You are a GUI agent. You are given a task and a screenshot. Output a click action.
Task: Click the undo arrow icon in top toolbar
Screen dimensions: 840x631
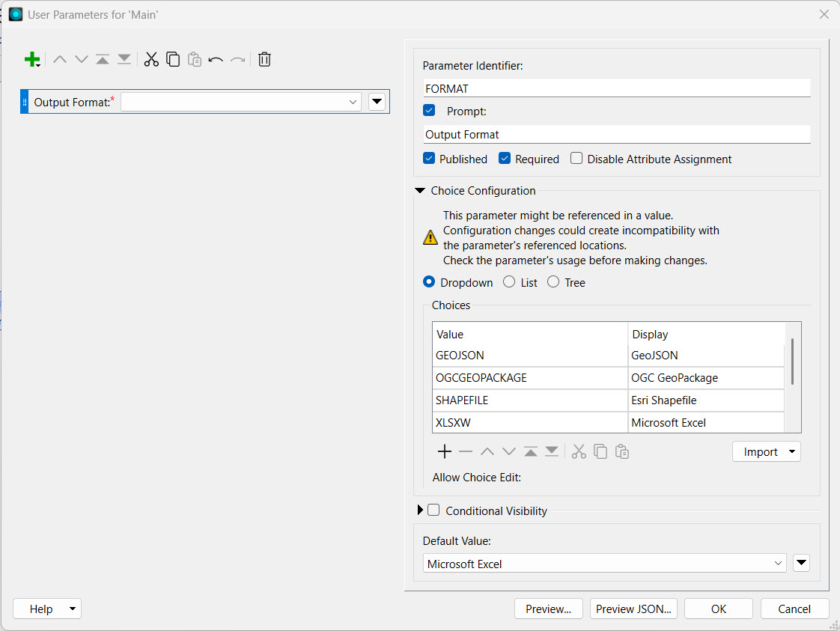216,59
